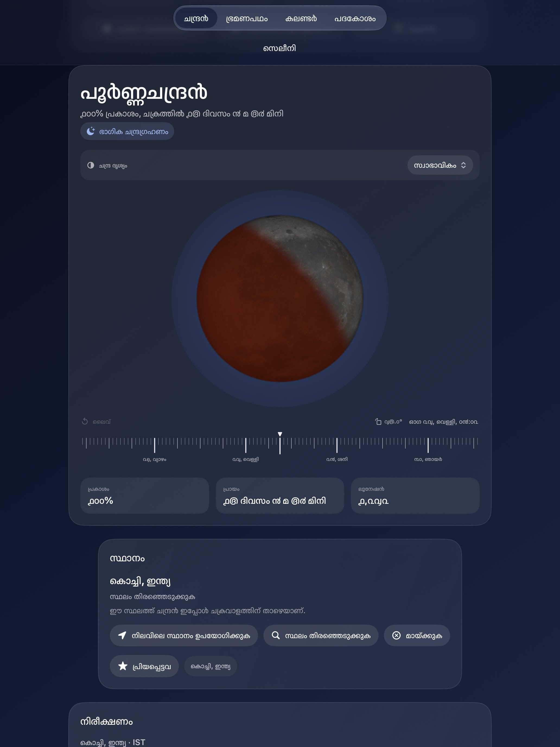Select the കൊച്ചി, ഇന്ത്യ favorite chip
The height and width of the screenshot is (747, 560).
211,666
